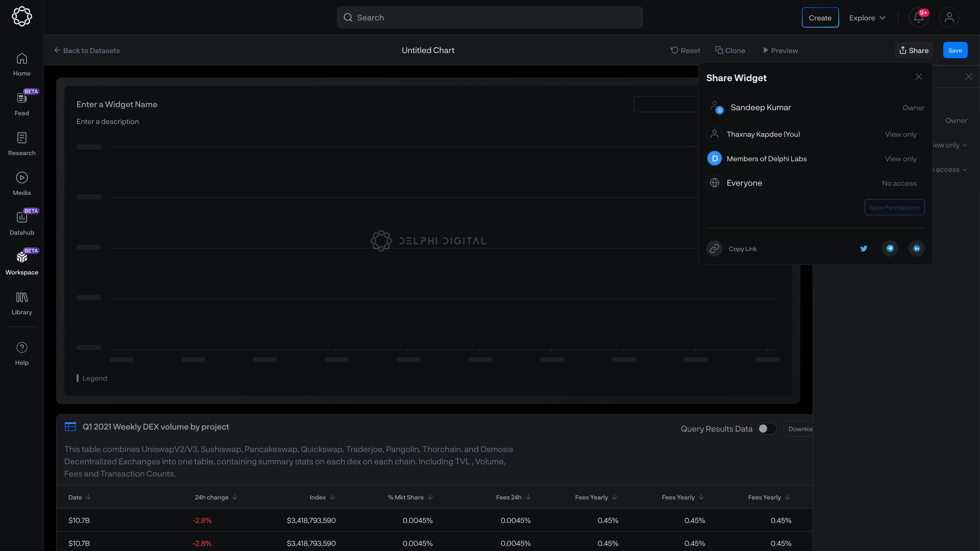
Task: Sort table by Date column
Action: click(80, 497)
